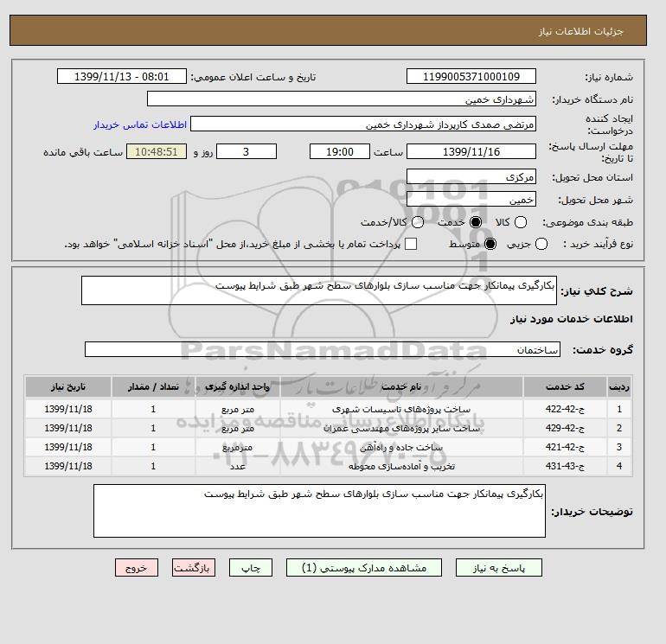Image resolution: width=666 pixels, height=644 pixels.
Task: Click the اطلاعات خدمات مورد نیاز heading
Action: [x=571, y=319]
